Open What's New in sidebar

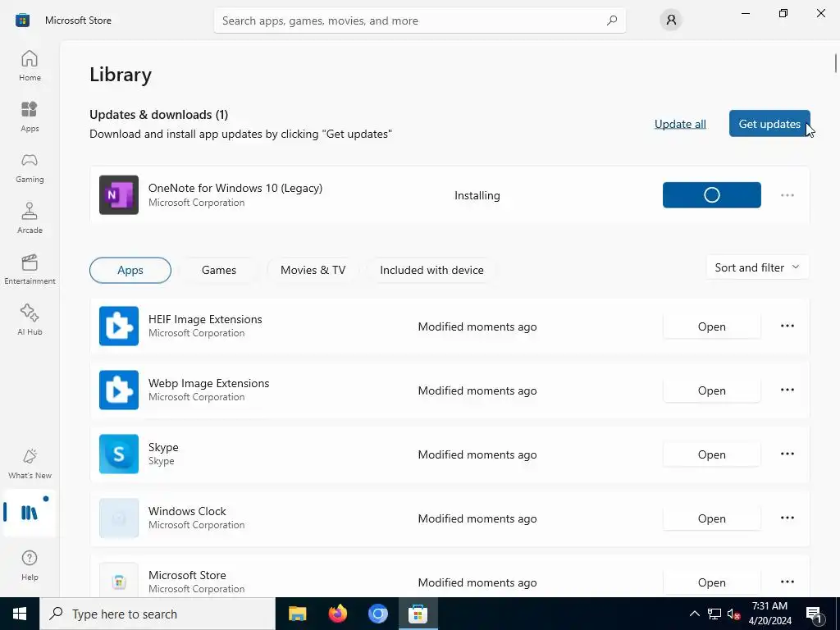click(30, 464)
